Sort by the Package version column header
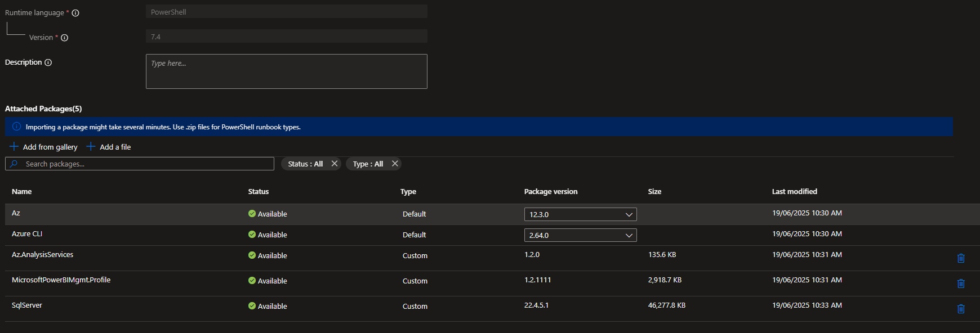 coord(551,191)
